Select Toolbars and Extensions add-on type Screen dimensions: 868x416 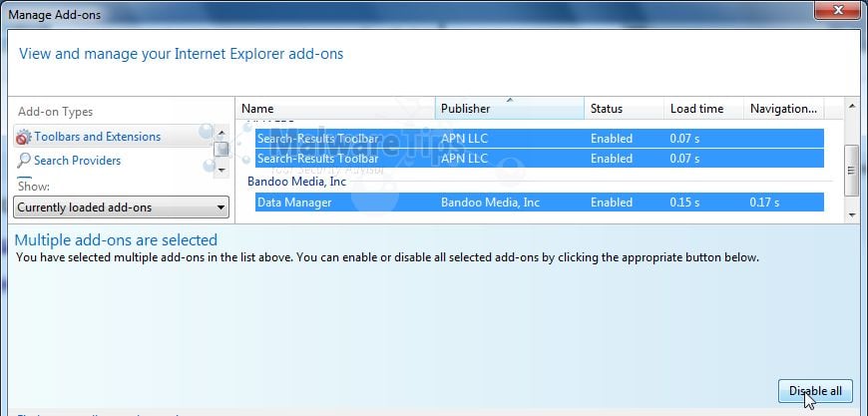pos(114,136)
